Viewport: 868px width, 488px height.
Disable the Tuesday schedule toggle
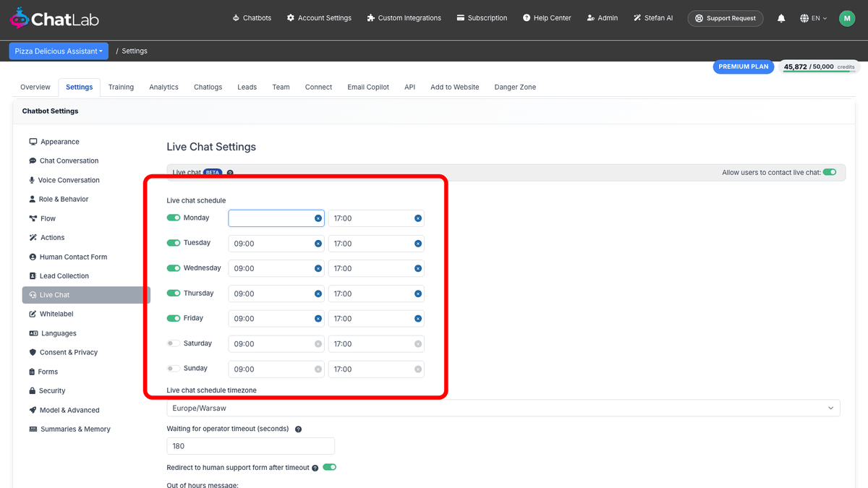pos(174,243)
